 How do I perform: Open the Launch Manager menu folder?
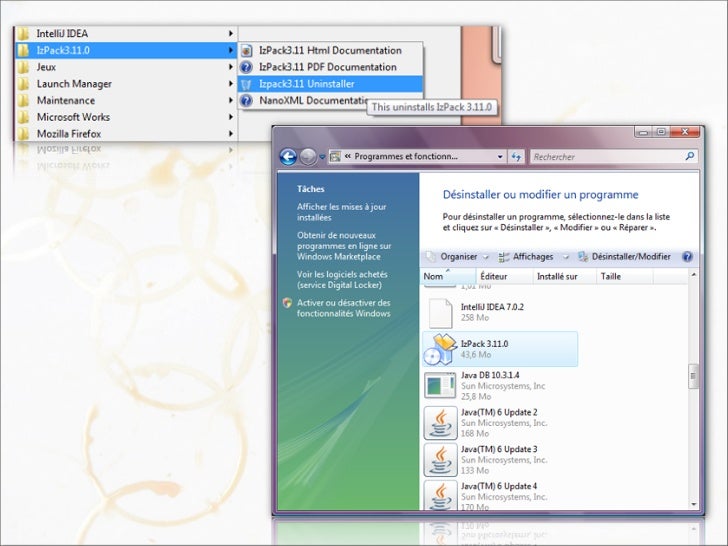click(x=126, y=84)
